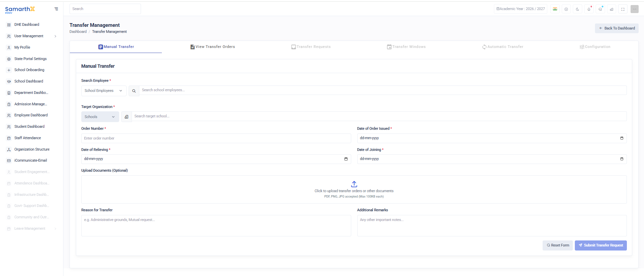The height and width of the screenshot is (276, 644).
Task: Open the School Employees dropdown
Action: click(104, 91)
